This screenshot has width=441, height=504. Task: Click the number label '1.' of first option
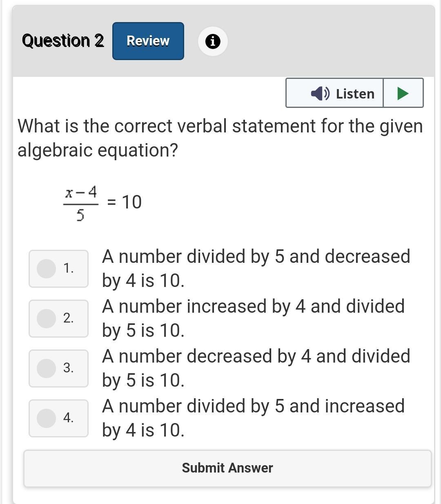coord(69,268)
